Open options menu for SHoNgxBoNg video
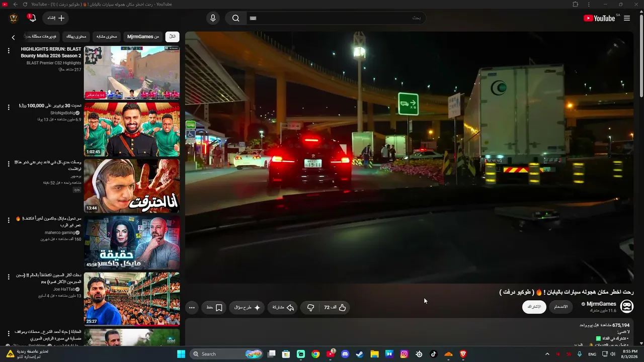The width and height of the screenshot is (644, 362). point(9,107)
